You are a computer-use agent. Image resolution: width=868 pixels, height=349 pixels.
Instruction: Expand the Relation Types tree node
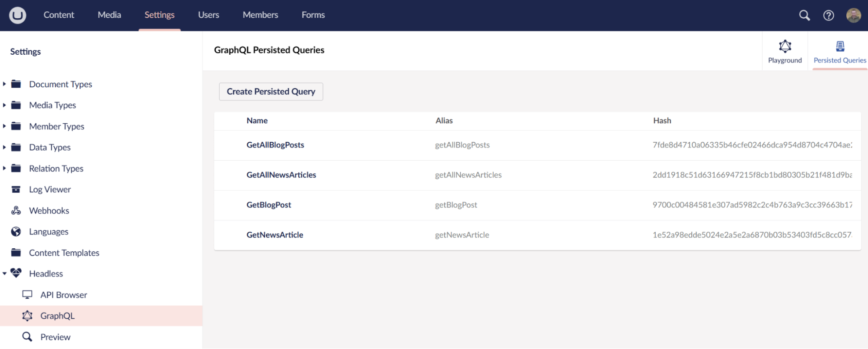pos(4,168)
